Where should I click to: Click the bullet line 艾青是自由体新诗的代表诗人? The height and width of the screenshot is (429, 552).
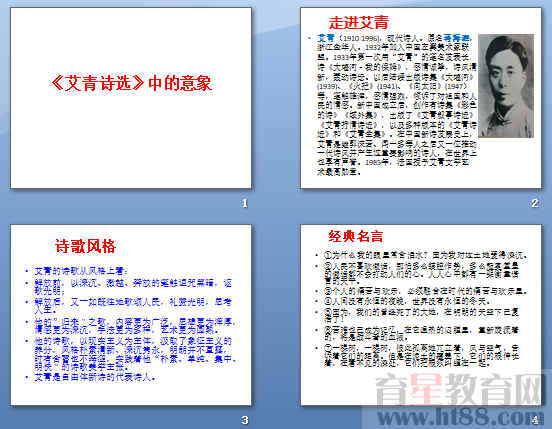95,377
